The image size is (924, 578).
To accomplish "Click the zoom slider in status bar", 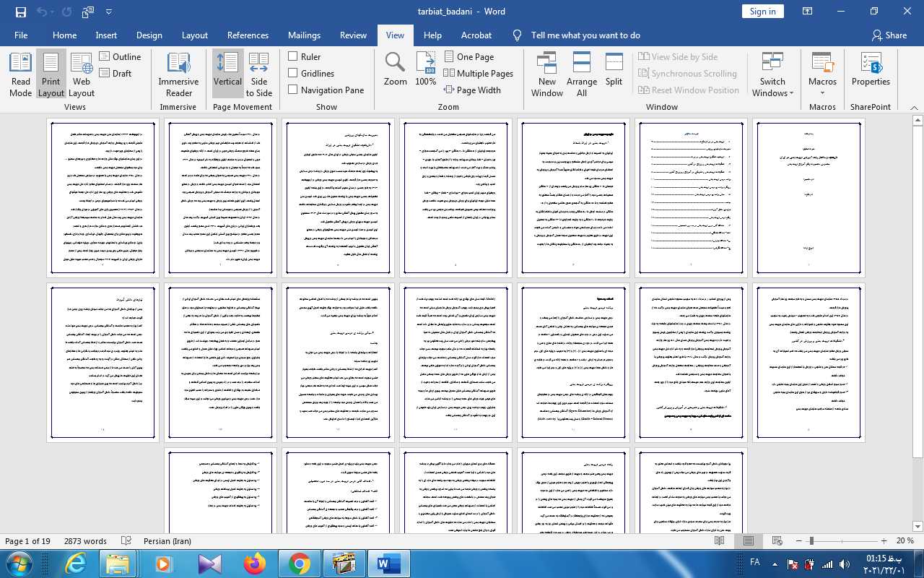I will 811,540.
